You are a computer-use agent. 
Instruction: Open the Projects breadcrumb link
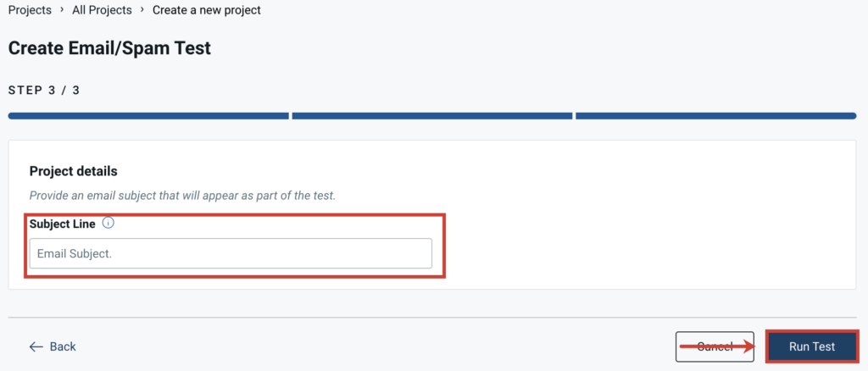(x=30, y=10)
